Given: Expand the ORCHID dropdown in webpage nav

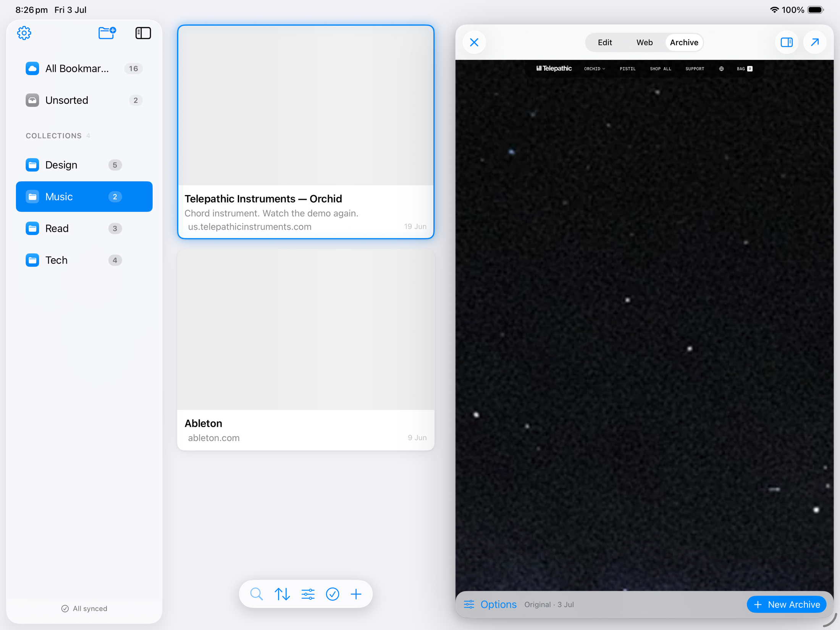Looking at the screenshot, I should [594, 69].
